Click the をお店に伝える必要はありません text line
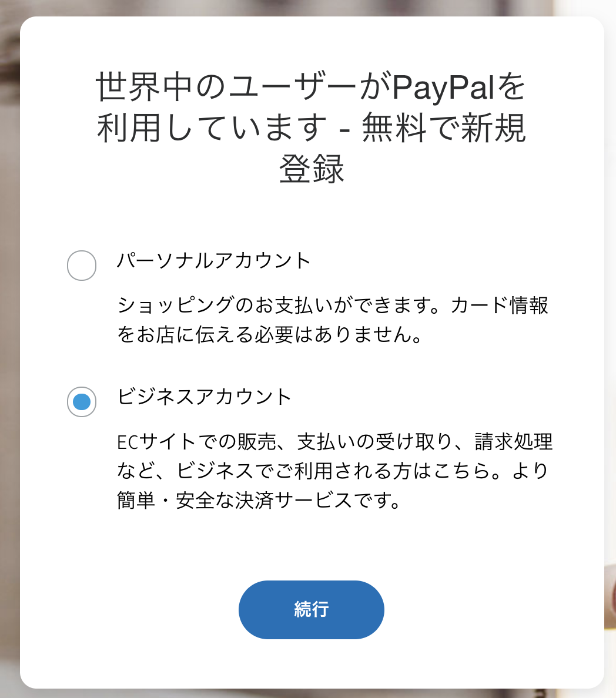Image resolution: width=616 pixels, height=698 pixels. (x=269, y=334)
